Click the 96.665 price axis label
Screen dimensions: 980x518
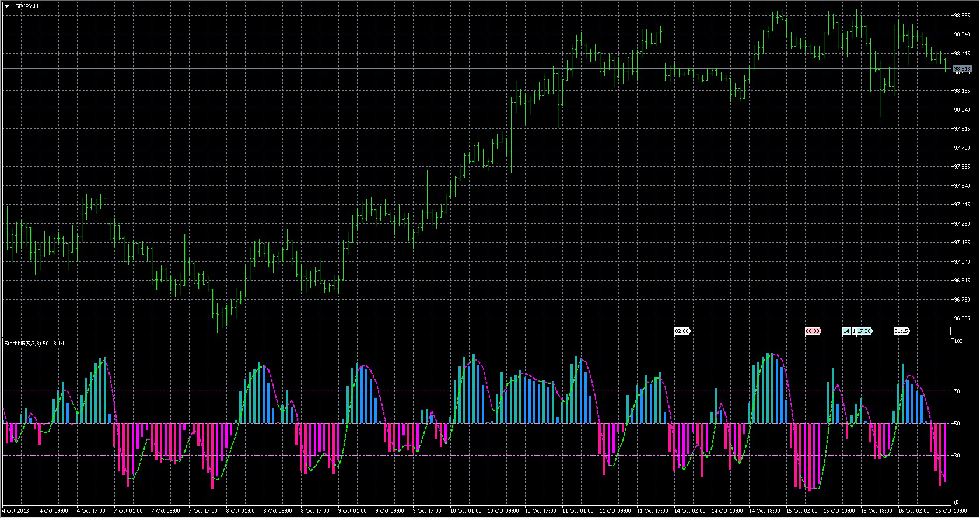pos(962,318)
